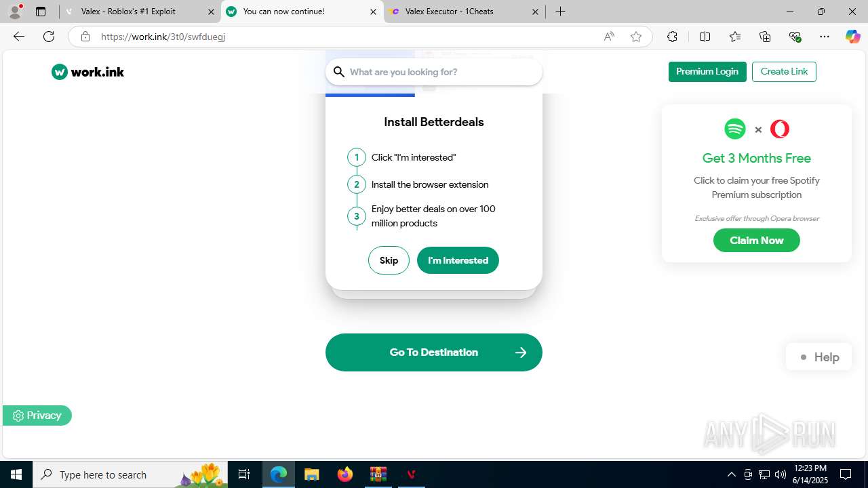Claim Now Spotify offer

click(757, 241)
